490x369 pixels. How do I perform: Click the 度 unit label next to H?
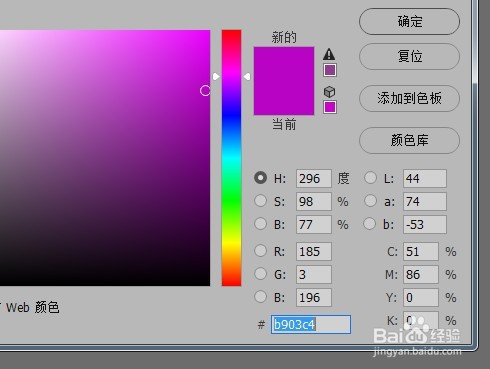coord(343,178)
